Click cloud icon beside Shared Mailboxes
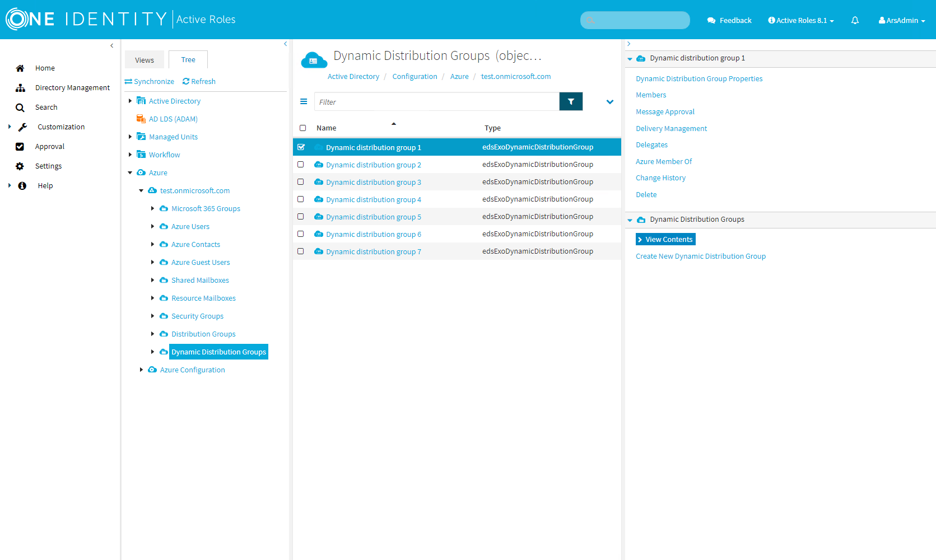 coord(164,280)
